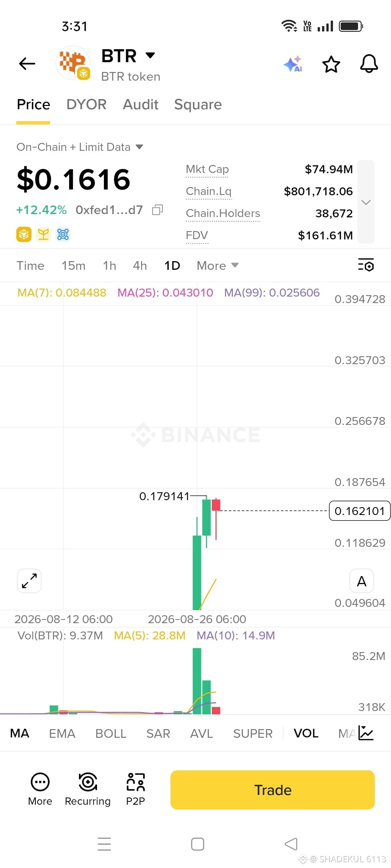
Task: Open the BTR token logo
Action: pyautogui.click(x=73, y=63)
